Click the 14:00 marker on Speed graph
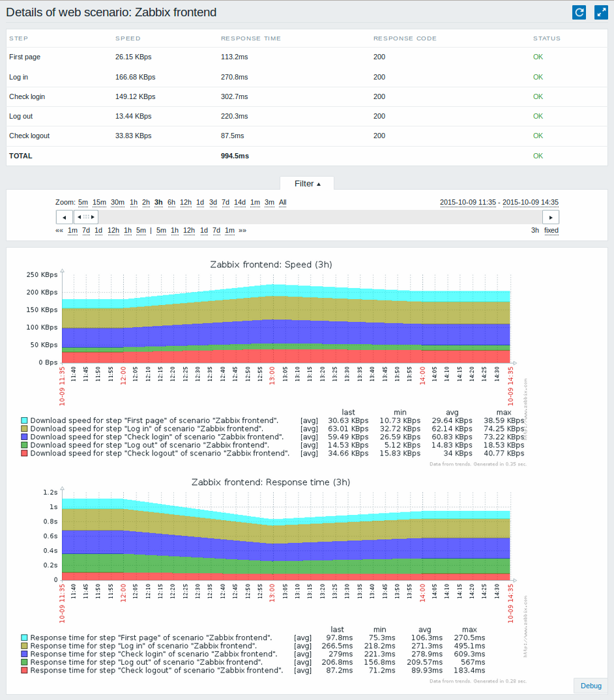This screenshot has height=700, width=614. (422, 375)
